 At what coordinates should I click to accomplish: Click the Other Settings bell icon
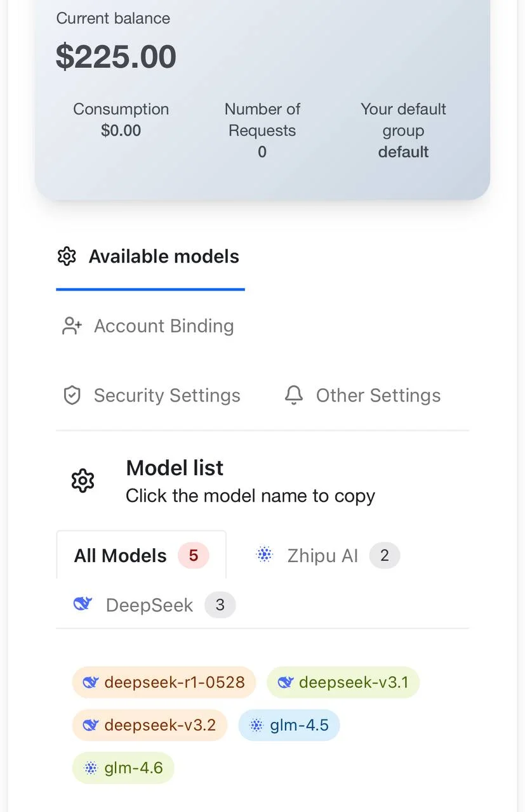click(x=293, y=395)
